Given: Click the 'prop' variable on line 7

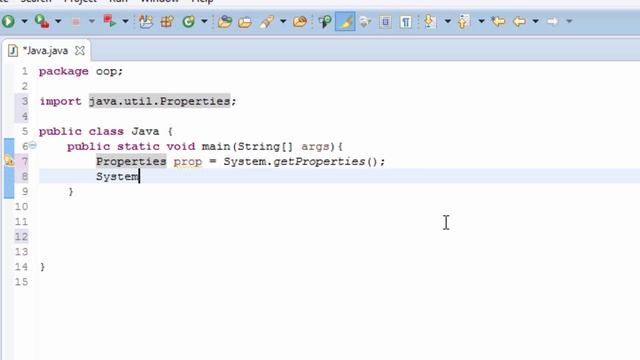Looking at the screenshot, I should (188, 162).
